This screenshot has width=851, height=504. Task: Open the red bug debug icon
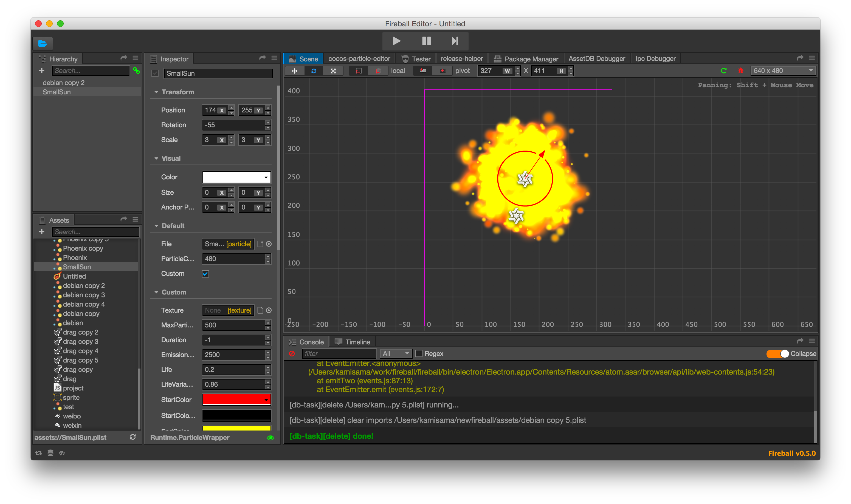coord(741,71)
